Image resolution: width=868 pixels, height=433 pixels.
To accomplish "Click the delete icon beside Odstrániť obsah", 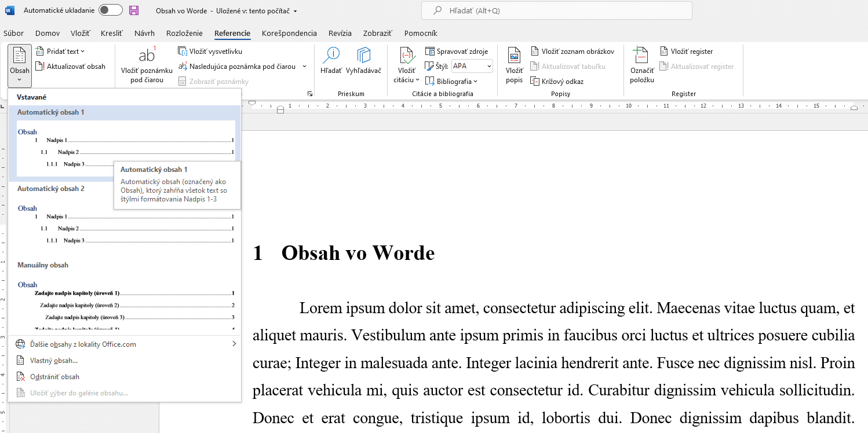I will [x=20, y=376].
